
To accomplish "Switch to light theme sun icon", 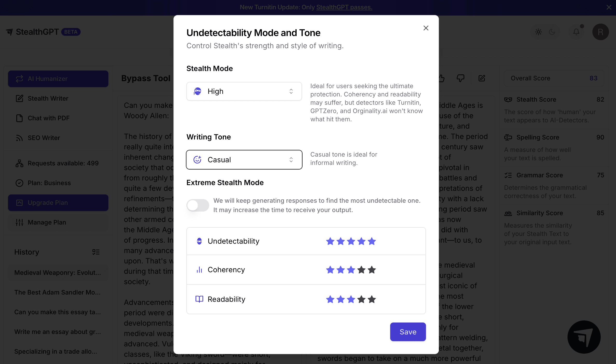I will [538, 32].
